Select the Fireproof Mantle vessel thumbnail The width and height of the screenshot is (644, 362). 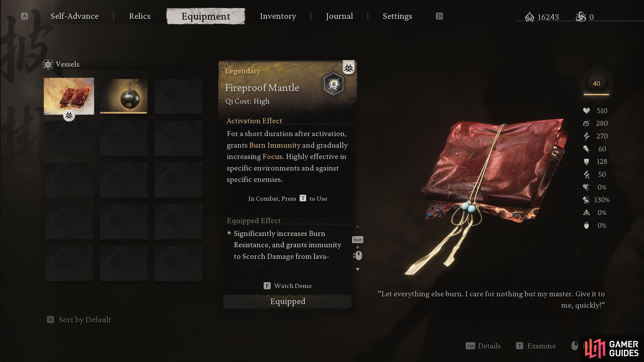pos(69,96)
